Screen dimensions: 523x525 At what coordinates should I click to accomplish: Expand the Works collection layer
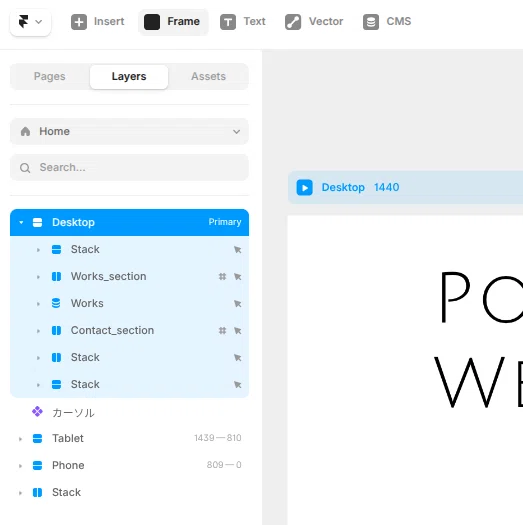38,304
